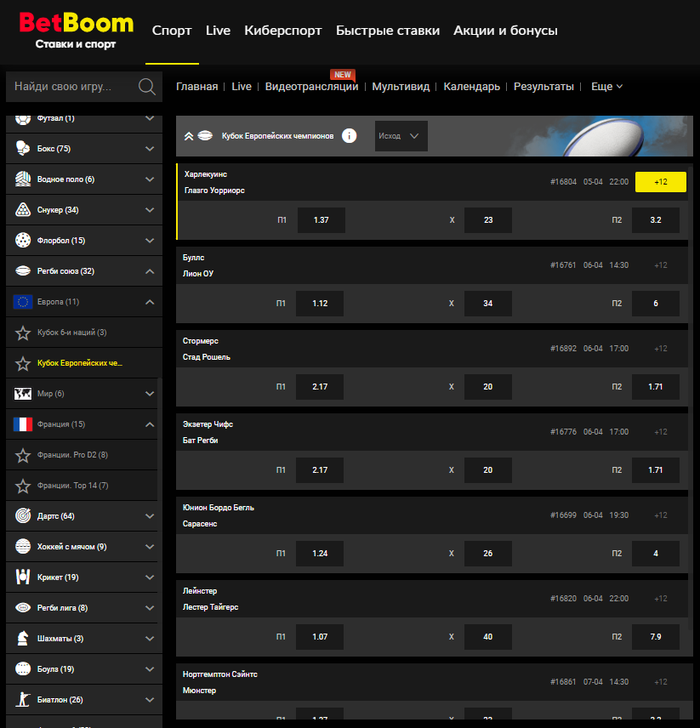Expand the Снукер (34) chevron
Image resolution: width=700 pixels, height=728 pixels.
coord(150,210)
